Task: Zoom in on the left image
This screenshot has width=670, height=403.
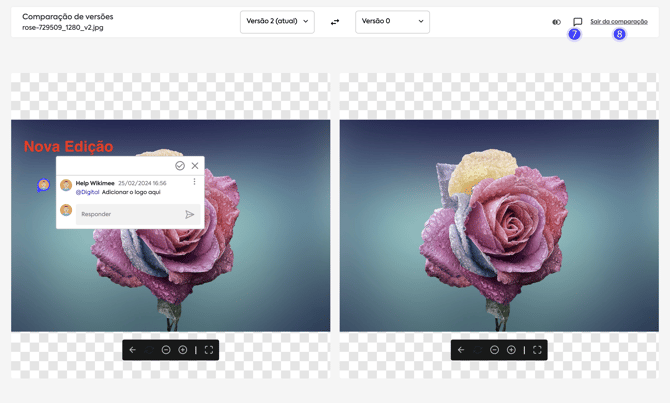Action: 183,350
